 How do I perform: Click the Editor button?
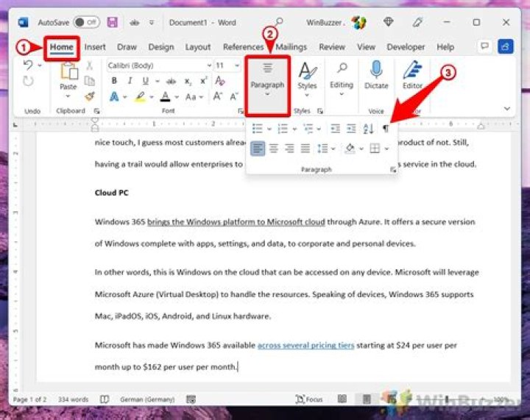pos(412,75)
